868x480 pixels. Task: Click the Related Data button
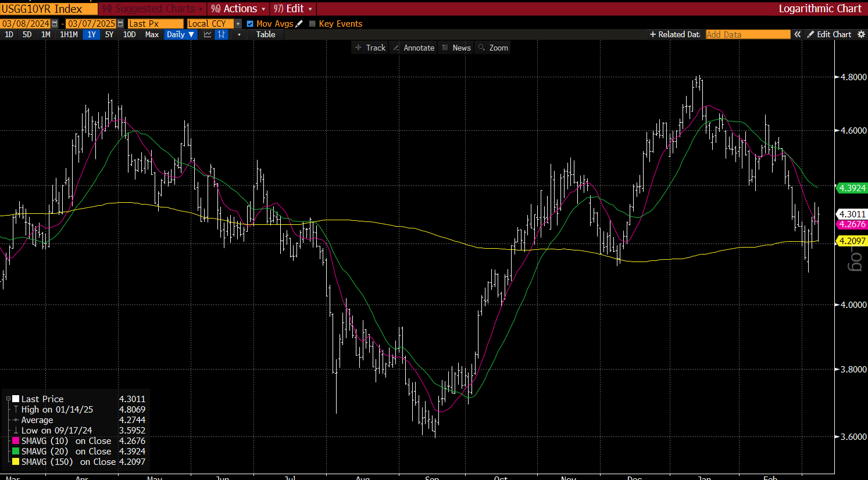coord(674,35)
